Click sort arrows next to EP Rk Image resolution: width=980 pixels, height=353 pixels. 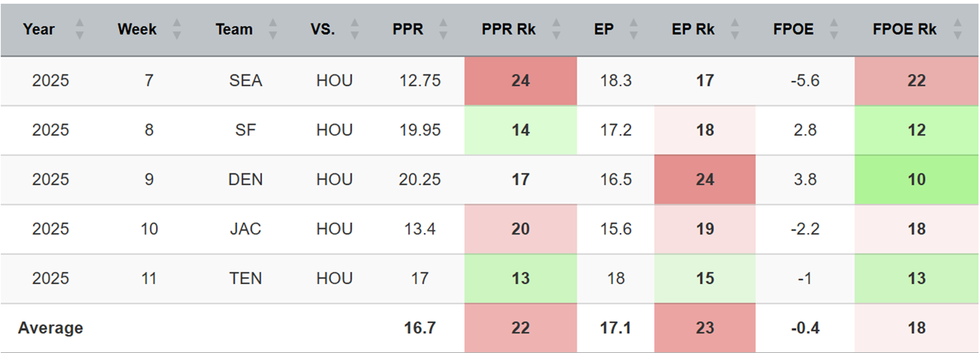(x=735, y=30)
